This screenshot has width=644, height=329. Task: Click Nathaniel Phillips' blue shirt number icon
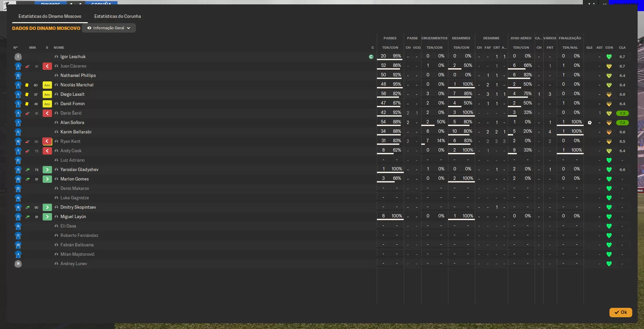pyautogui.click(x=18, y=76)
